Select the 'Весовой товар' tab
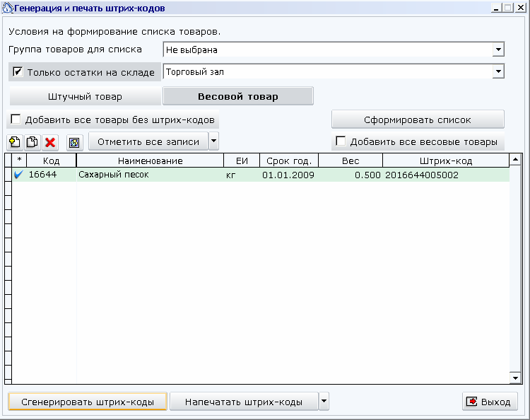Image resolution: width=530 pixels, height=420 pixels. pos(237,96)
